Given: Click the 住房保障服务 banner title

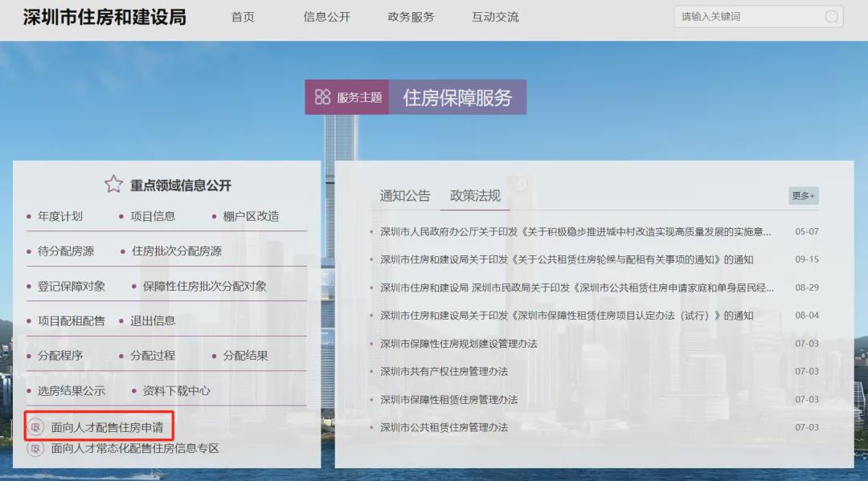Looking at the screenshot, I should pos(457,97).
